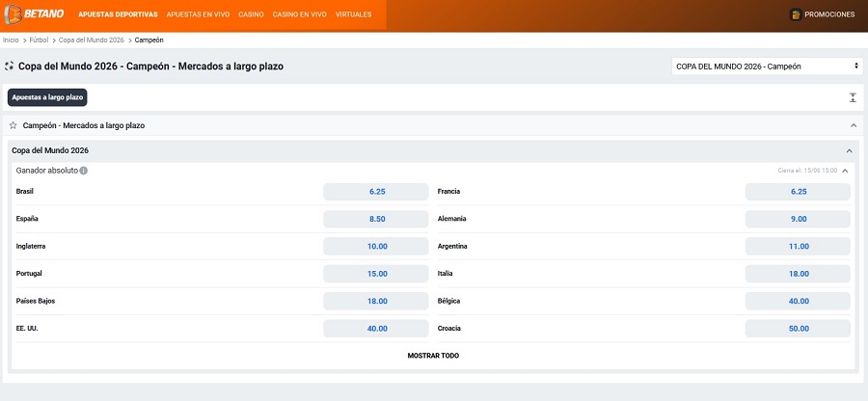Bet on Brasil at 6.25
868x401 pixels.
pyautogui.click(x=376, y=192)
